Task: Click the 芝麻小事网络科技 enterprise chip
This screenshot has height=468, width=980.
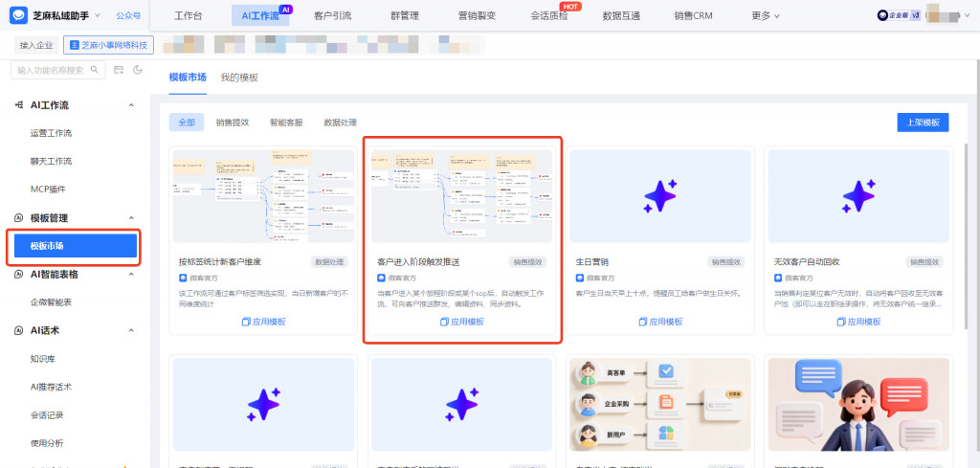Action: (x=109, y=45)
